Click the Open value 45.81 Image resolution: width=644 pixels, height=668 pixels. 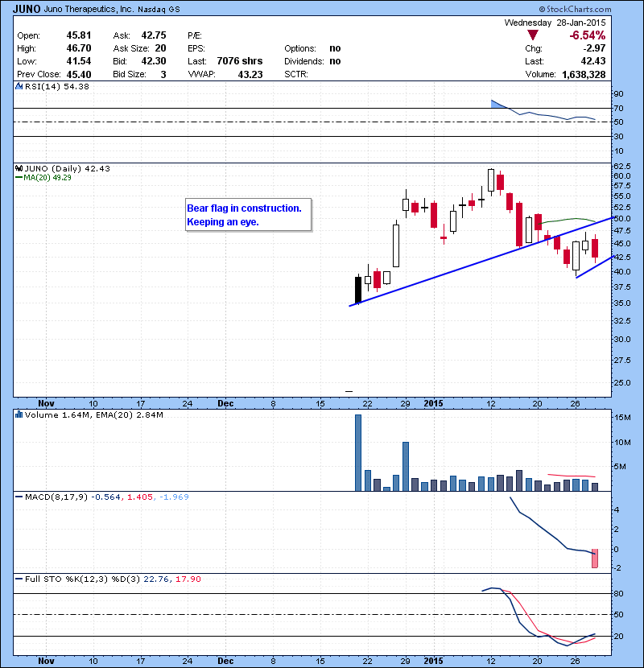[x=79, y=35]
